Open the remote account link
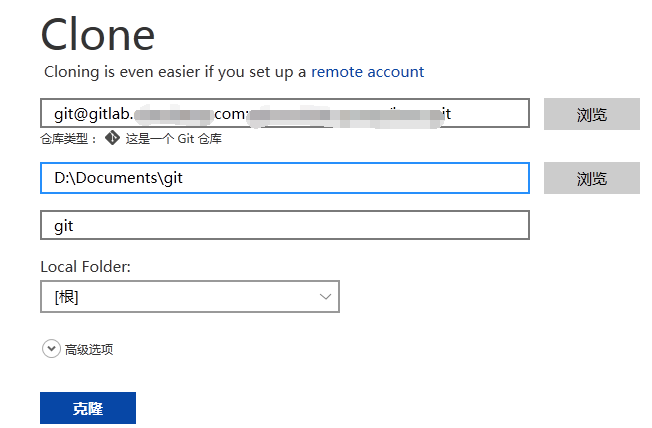This screenshot has height=428, width=652. click(368, 72)
